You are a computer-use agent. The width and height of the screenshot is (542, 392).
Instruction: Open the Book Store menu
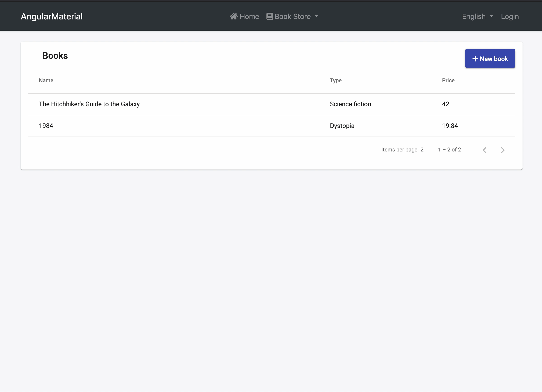coord(292,17)
